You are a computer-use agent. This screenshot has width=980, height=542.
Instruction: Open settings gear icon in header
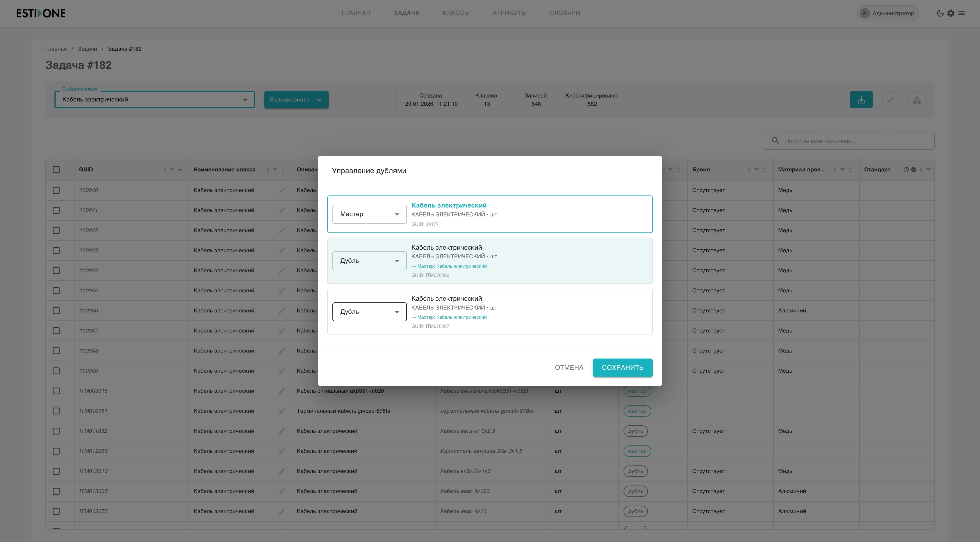[x=951, y=13]
